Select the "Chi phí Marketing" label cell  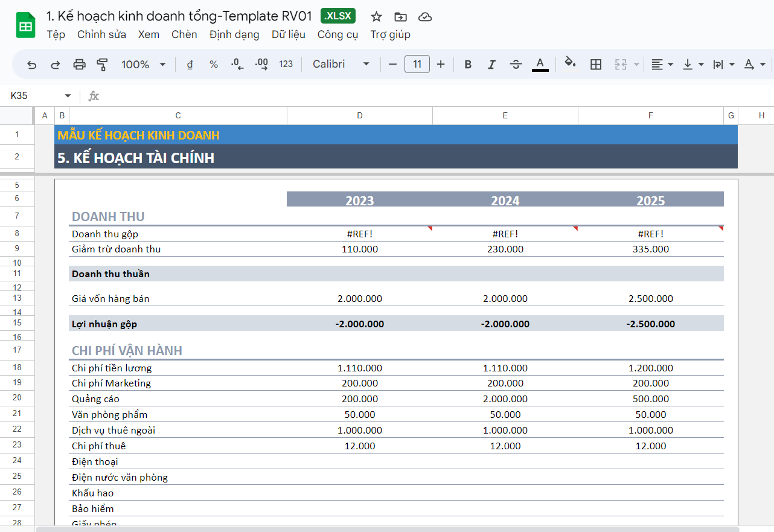[178, 383]
